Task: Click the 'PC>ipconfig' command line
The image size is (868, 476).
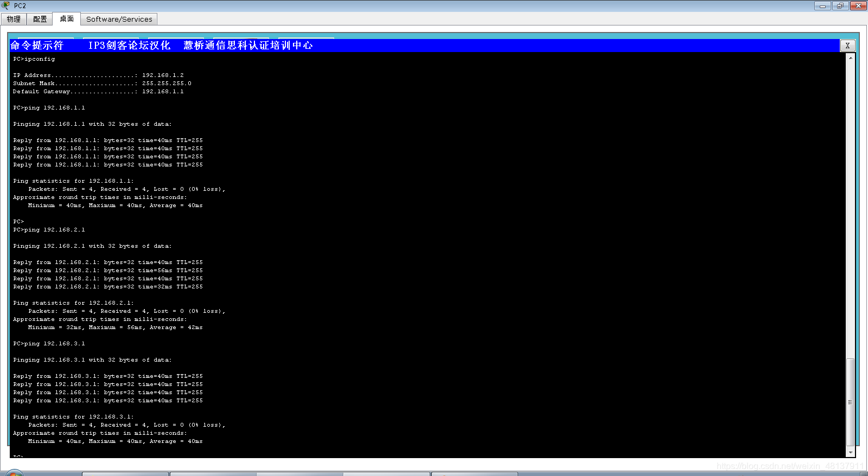Action: point(34,59)
